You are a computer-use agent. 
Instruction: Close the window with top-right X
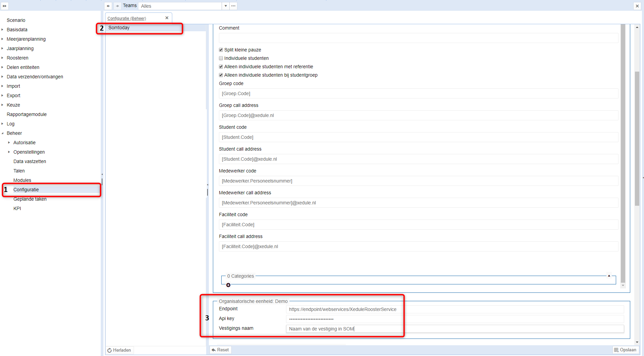pos(637,6)
